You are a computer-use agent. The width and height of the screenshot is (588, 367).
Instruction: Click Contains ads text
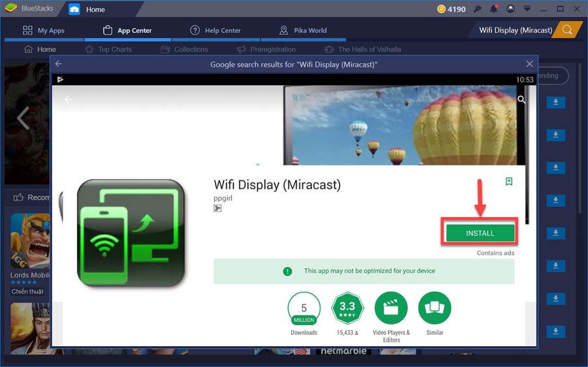tap(495, 253)
